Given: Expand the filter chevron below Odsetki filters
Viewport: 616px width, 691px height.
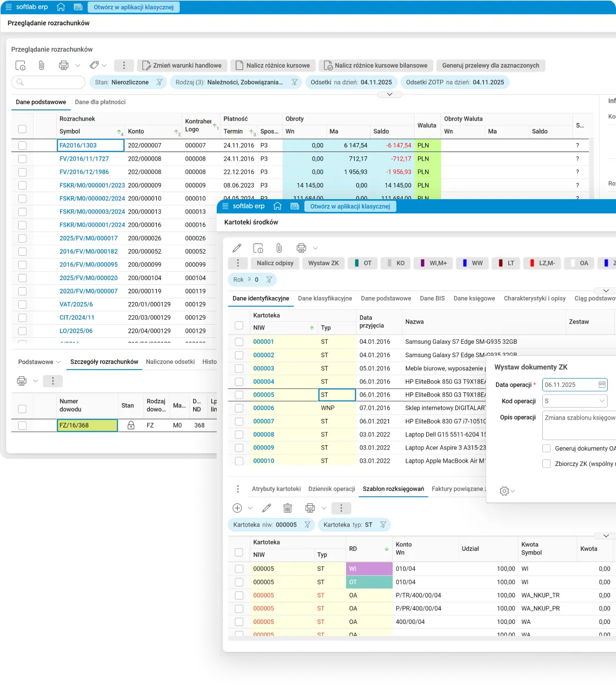Looking at the screenshot, I should pos(390,95).
